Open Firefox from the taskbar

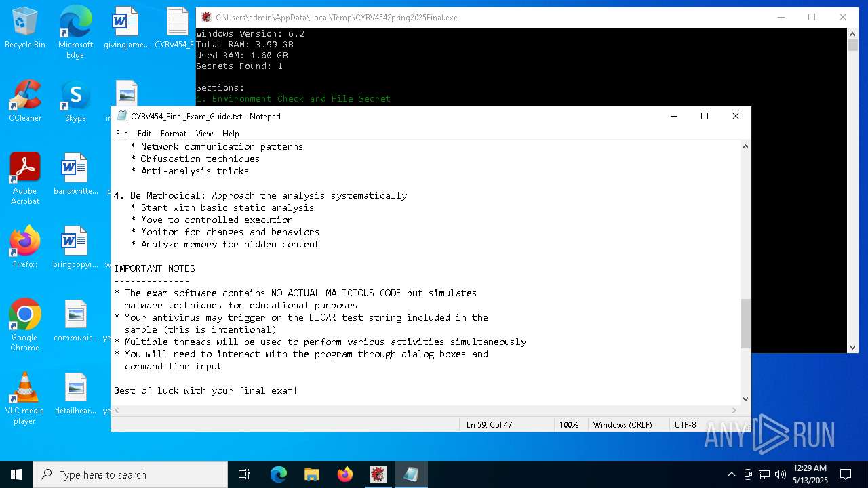(344, 474)
